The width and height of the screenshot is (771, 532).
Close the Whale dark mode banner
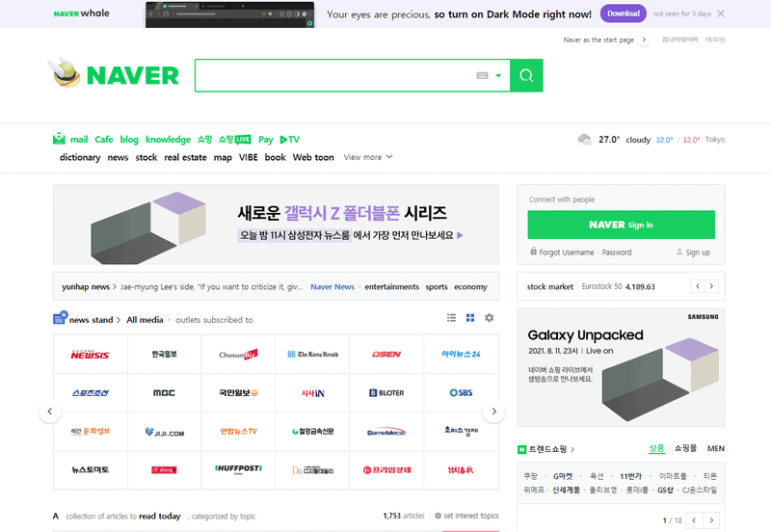coord(720,13)
